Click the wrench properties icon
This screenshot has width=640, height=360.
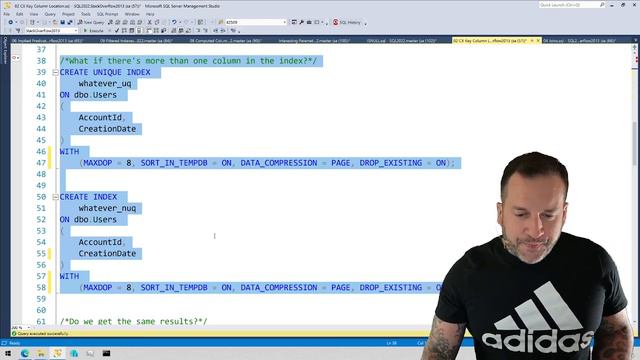301,22
